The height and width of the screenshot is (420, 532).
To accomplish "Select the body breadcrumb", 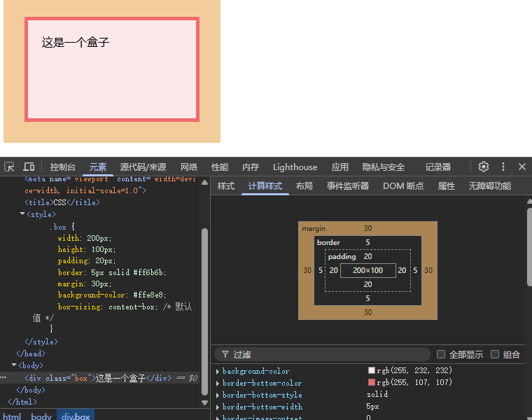I will 41,416.
